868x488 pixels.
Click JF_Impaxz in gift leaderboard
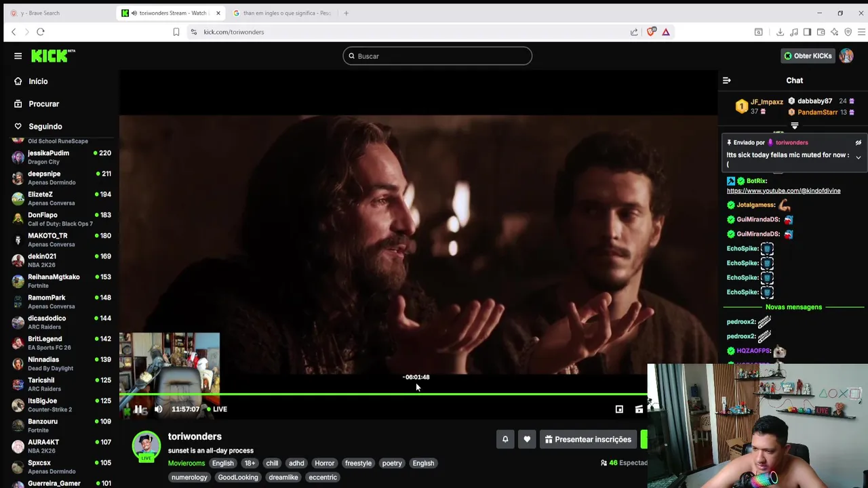(766, 102)
